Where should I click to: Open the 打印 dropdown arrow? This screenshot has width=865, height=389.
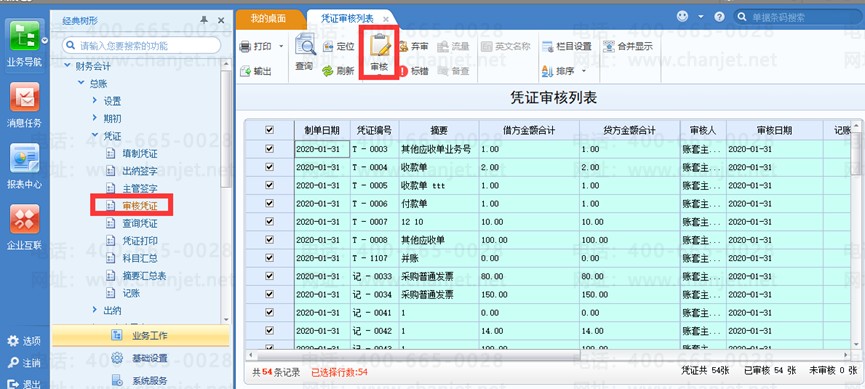(x=281, y=47)
